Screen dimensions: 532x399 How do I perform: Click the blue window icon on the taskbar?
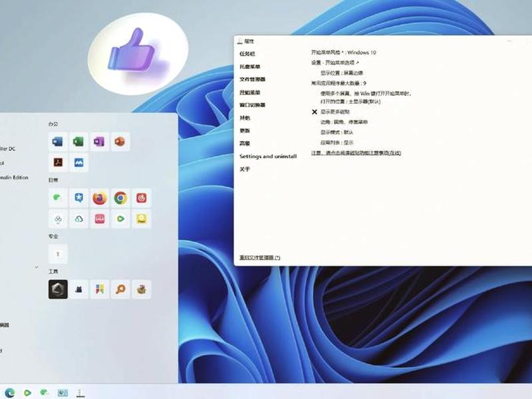click(63, 392)
